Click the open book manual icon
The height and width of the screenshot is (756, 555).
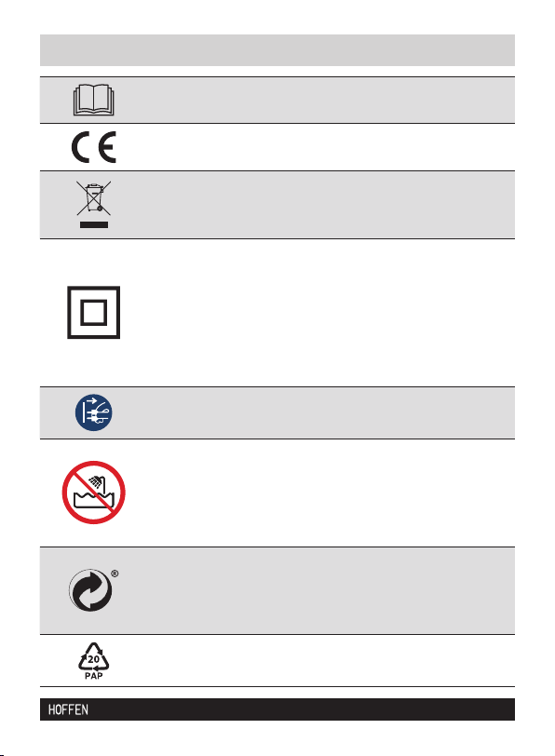pyautogui.click(x=93, y=100)
